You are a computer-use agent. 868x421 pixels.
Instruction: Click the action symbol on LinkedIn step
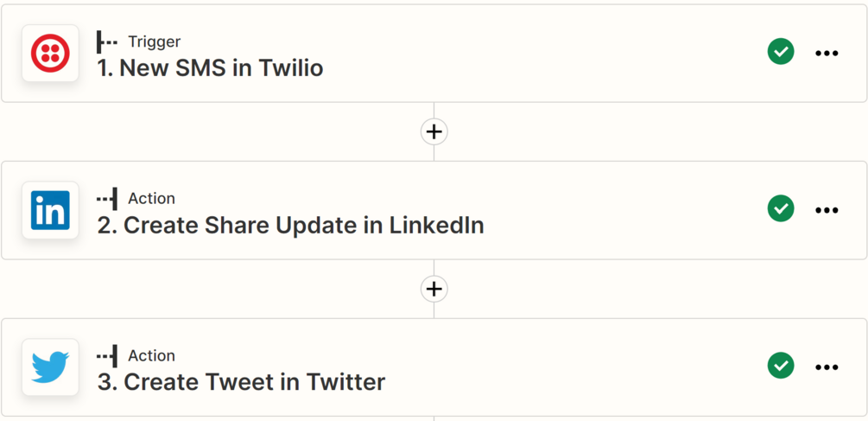(107, 199)
